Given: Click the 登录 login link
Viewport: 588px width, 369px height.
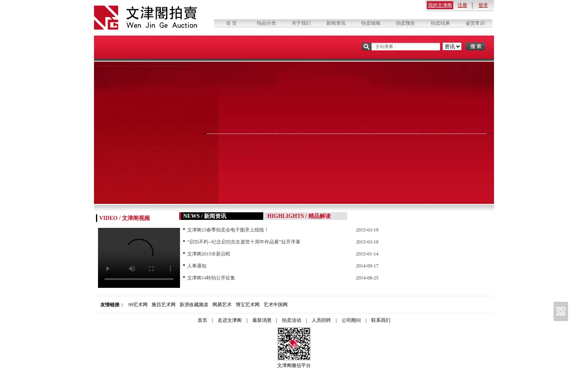Looking at the screenshot, I should click(x=483, y=5).
